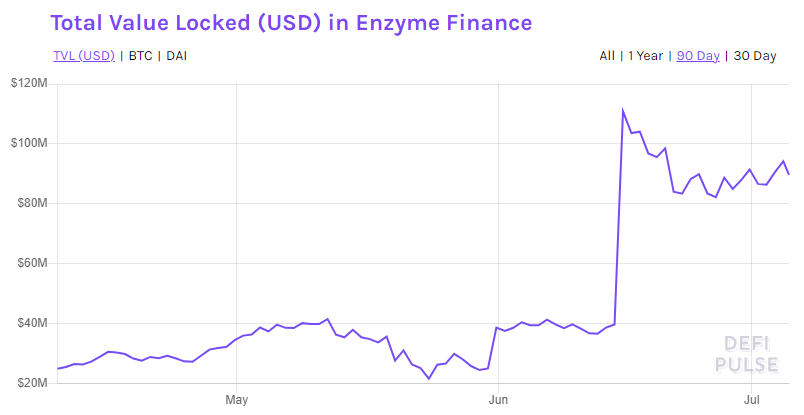Click the $20M y-axis label
Image resolution: width=804 pixels, height=415 pixels.
[30, 383]
